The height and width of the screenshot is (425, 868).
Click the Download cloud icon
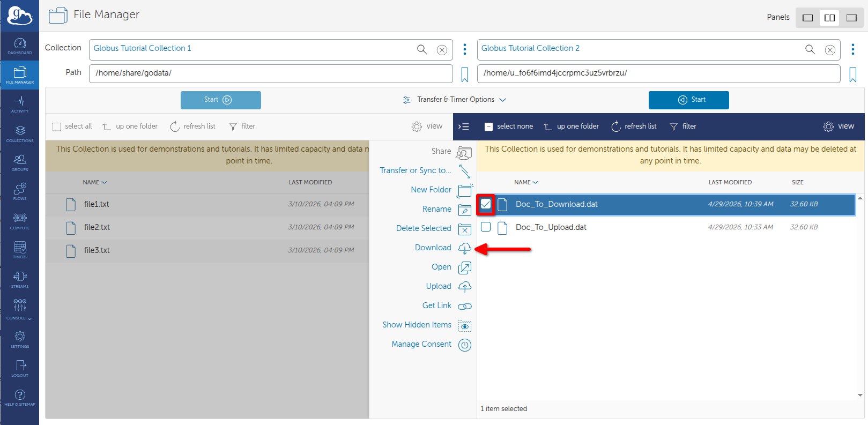click(x=465, y=248)
